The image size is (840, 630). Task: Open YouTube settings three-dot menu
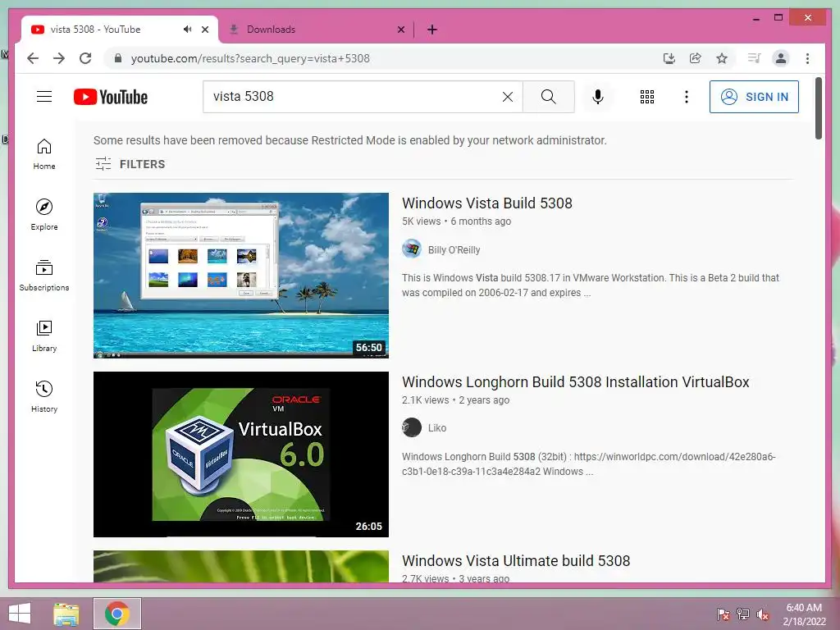687,97
